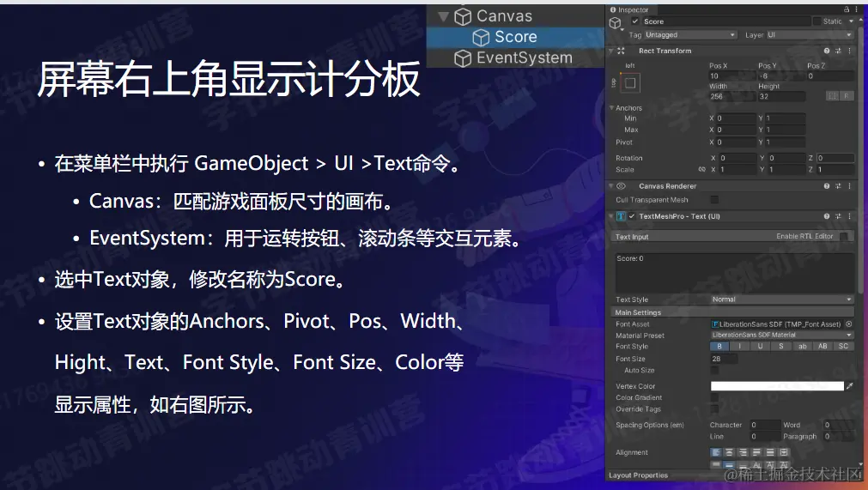Open Rect Transform component three-dot menu
Viewport: 868px width, 490px height.
[x=849, y=51]
